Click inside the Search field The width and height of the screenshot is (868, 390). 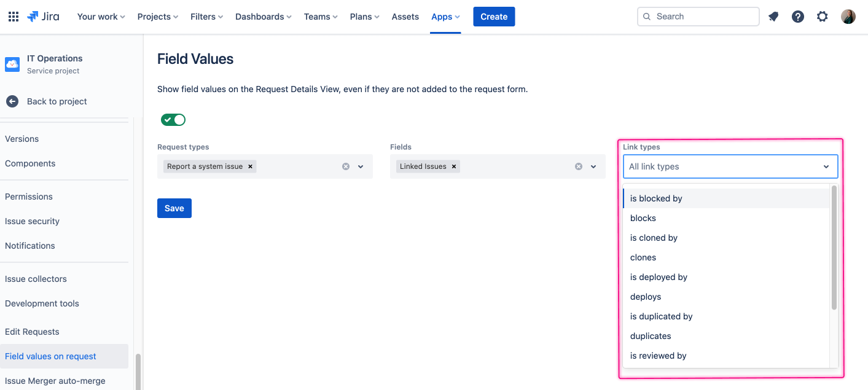point(698,16)
